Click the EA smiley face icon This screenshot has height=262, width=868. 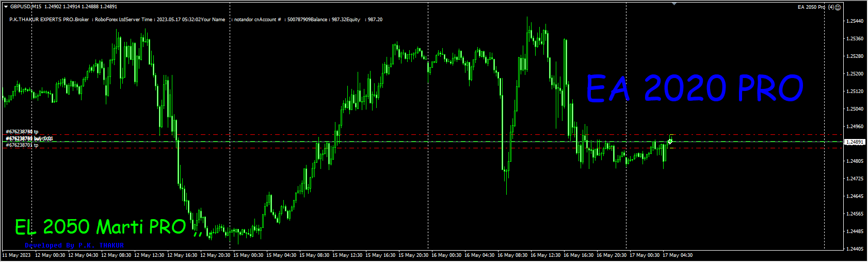(838, 7)
